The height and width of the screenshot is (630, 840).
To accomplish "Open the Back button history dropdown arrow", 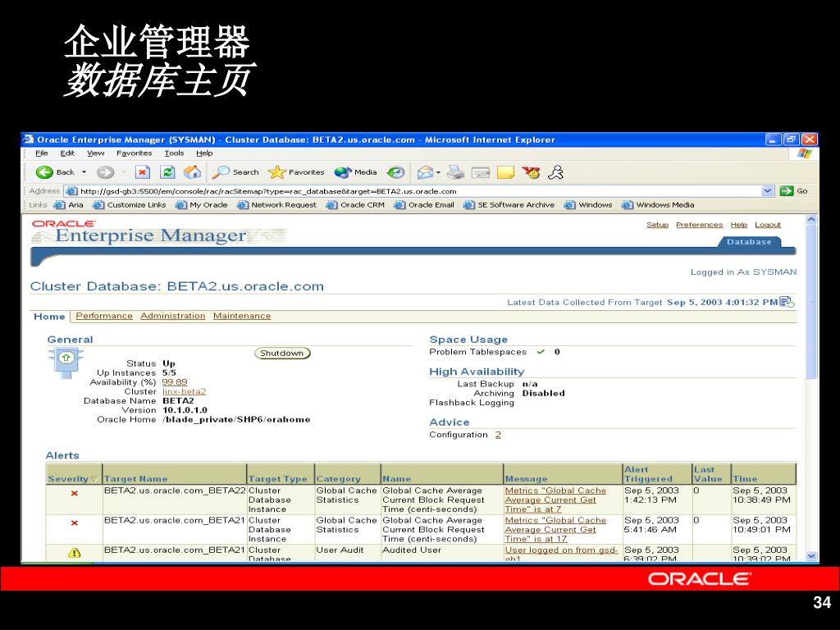I will (84, 172).
